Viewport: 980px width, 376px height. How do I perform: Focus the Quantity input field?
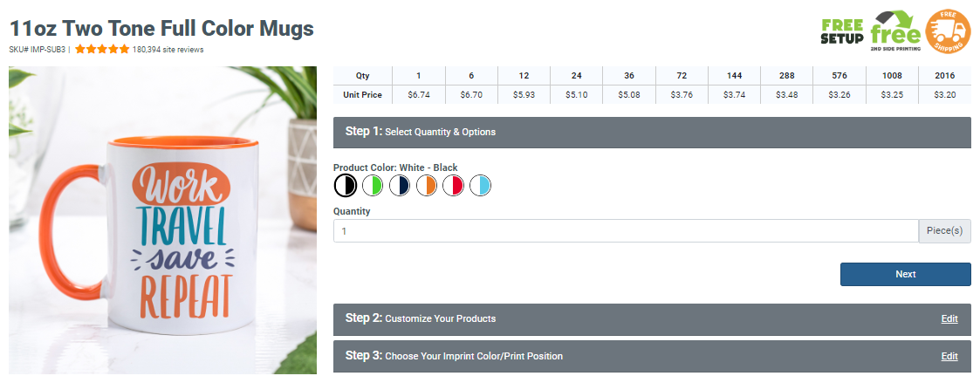625,231
